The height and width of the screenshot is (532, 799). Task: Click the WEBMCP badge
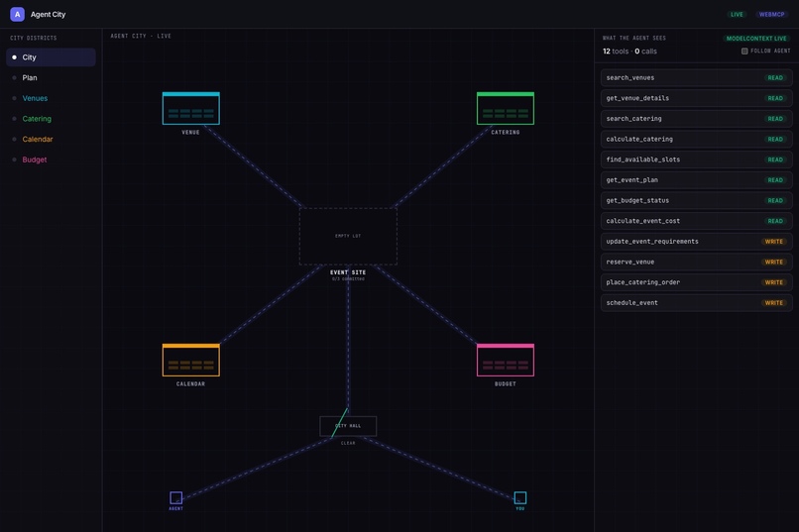pos(771,14)
